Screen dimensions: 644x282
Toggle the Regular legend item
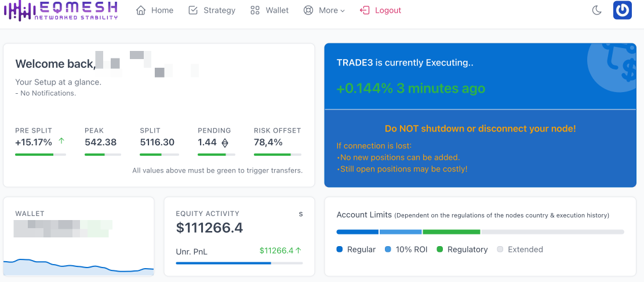(x=356, y=250)
